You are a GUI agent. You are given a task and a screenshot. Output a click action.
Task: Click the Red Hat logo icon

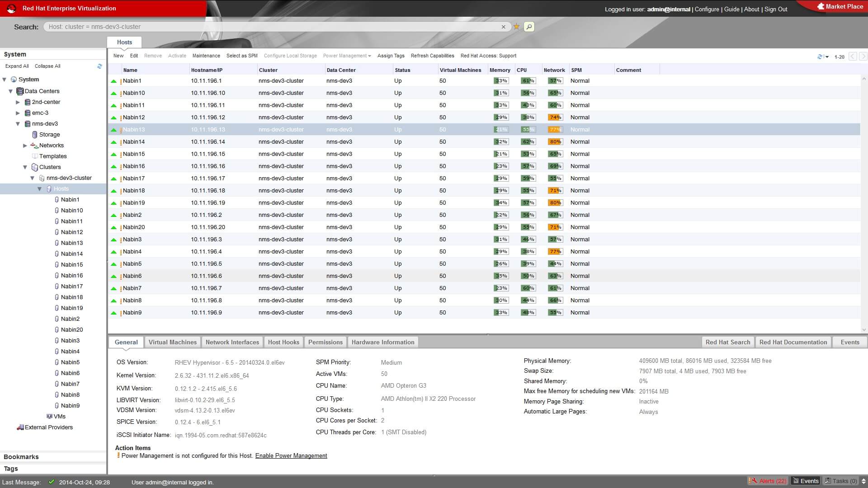(11, 8)
